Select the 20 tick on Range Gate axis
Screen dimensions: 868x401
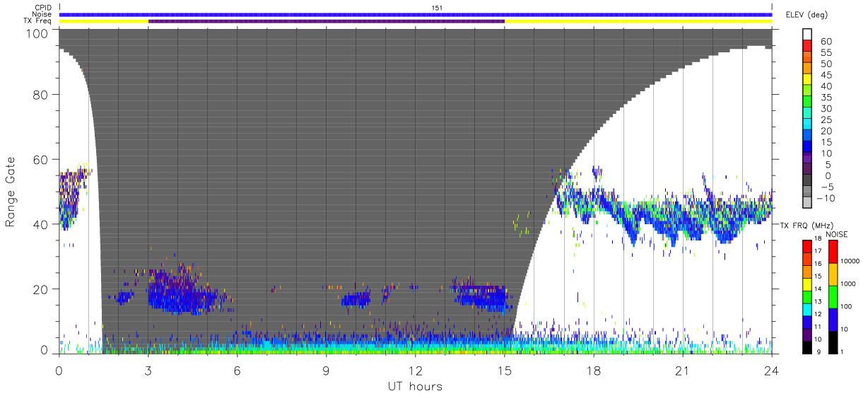coord(40,289)
